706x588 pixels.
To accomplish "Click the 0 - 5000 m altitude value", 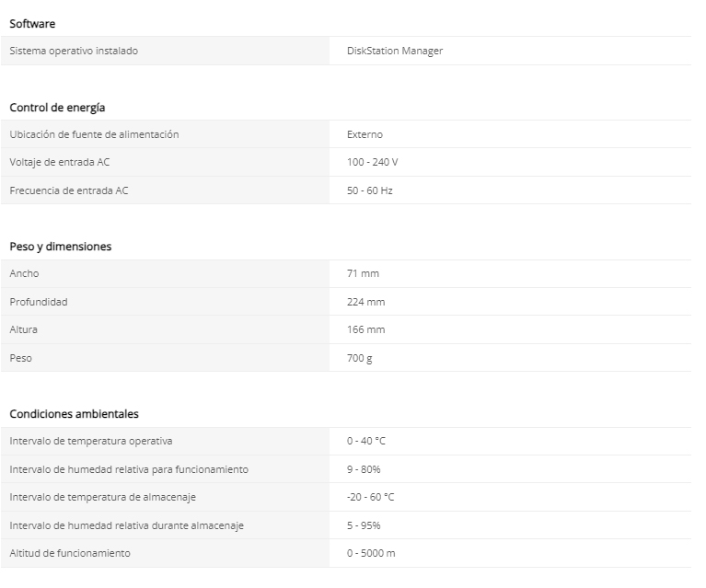I will 371,553.
